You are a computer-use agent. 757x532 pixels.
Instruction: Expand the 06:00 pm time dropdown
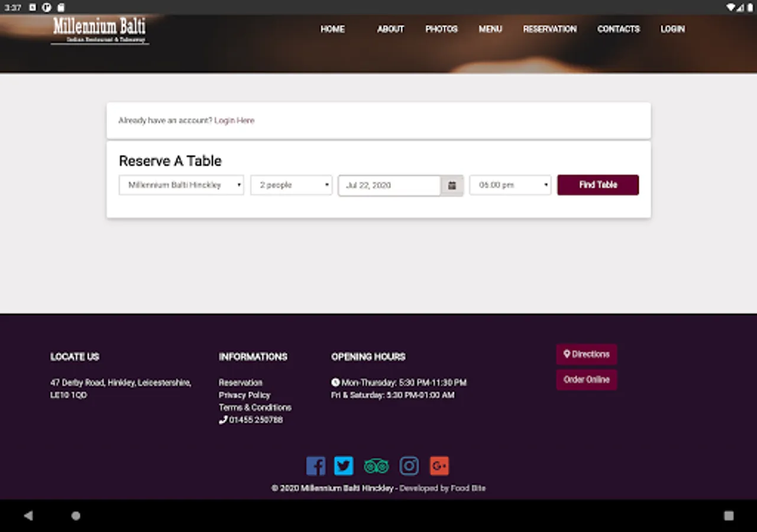(510, 185)
